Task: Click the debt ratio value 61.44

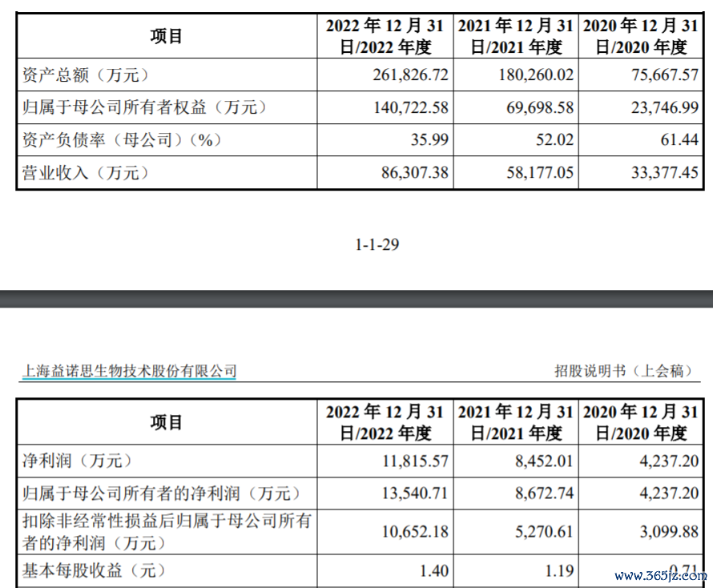Action: [x=679, y=140]
